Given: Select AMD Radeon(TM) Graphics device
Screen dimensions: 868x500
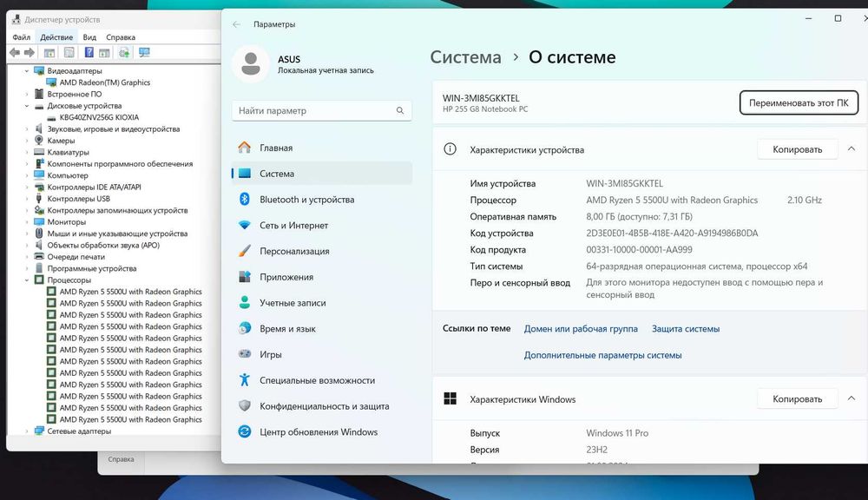Looking at the screenshot, I should pyautogui.click(x=105, y=82).
